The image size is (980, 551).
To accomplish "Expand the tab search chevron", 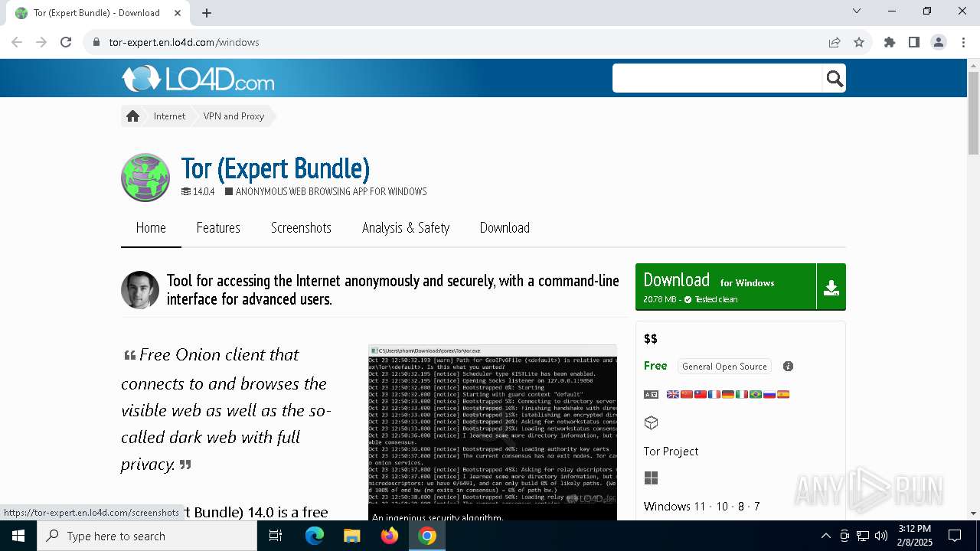I will click(x=857, y=11).
